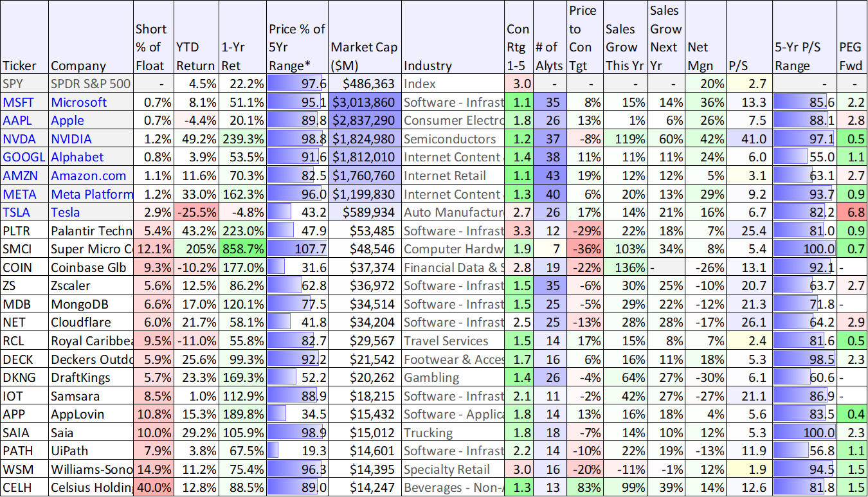868x497 pixels.
Task: Select the Con Rtg 1-5 header
Action: (519, 37)
